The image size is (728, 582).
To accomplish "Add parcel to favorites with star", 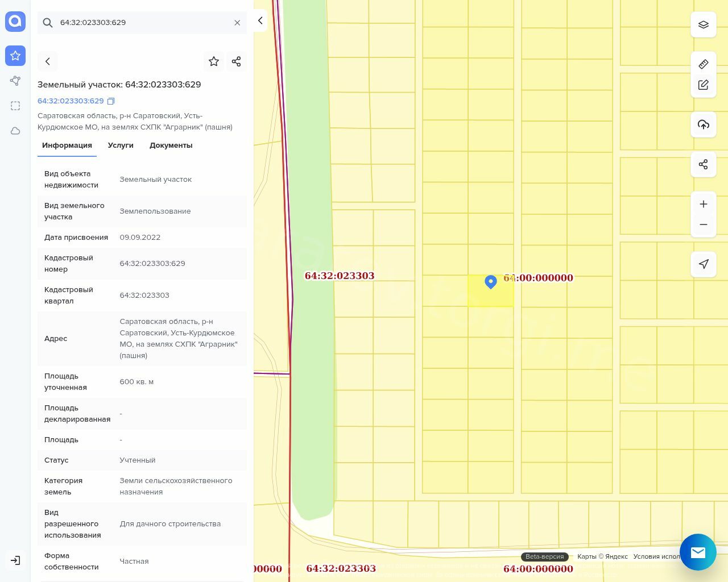I will (214, 61).
